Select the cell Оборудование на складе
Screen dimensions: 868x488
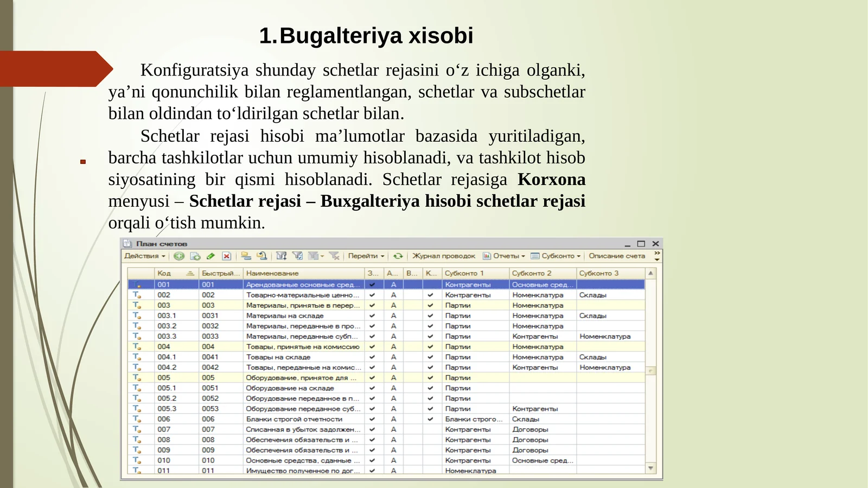click(x=304, y=388)
